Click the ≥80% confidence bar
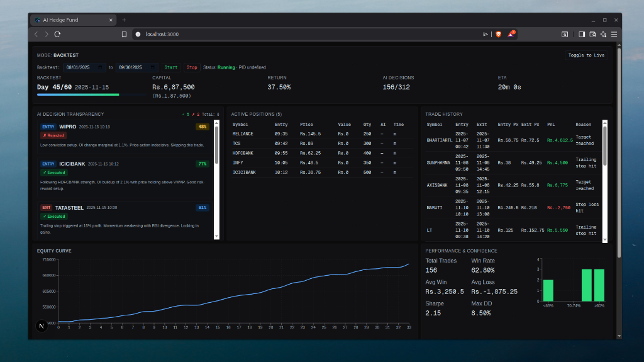644x362 pixels. 599,285
